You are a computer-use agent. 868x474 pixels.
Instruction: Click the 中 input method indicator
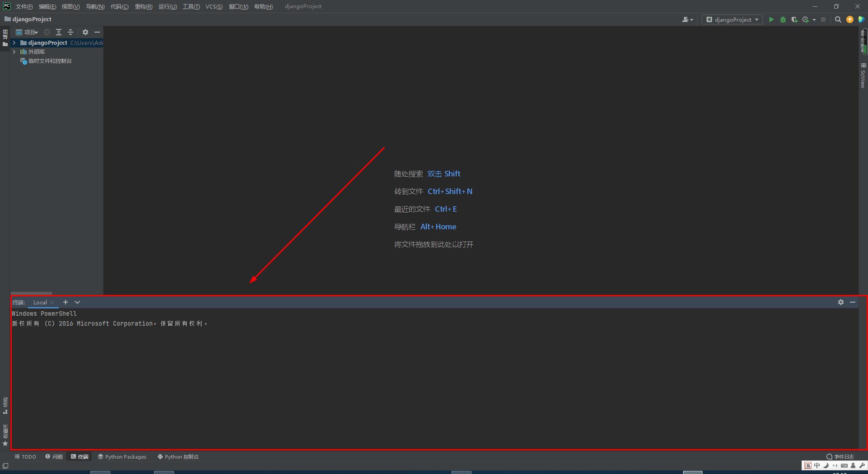817,465
